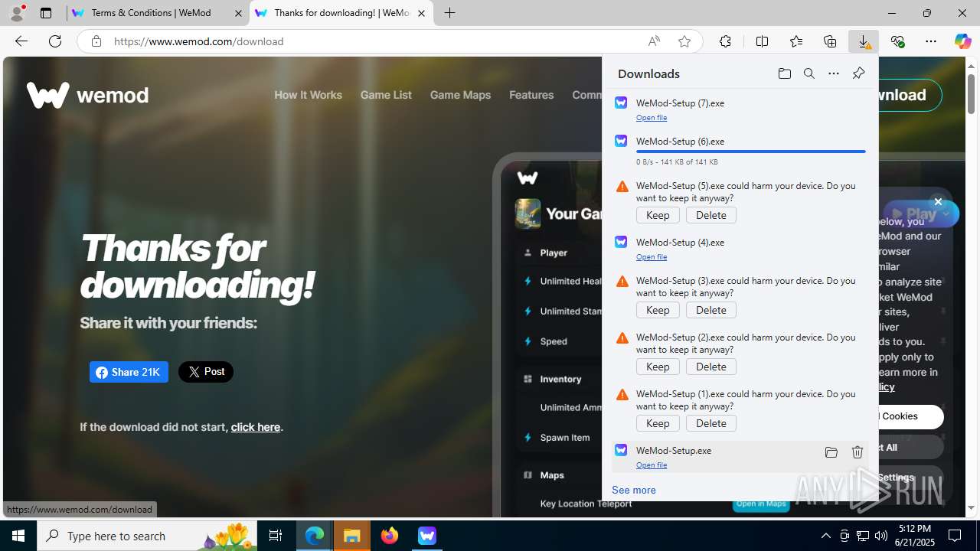
Task: Delete WeMod-Setup.exe with trash icon
Action: coord(857,452)
